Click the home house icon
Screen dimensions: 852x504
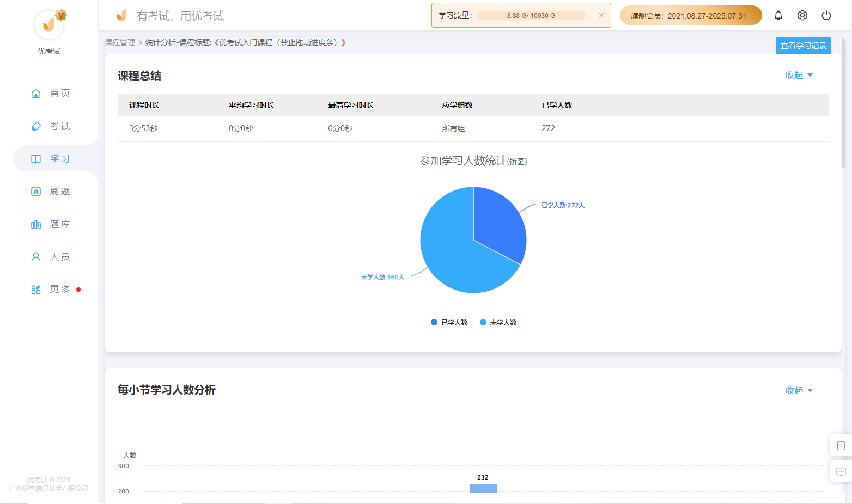click(36, 94)
